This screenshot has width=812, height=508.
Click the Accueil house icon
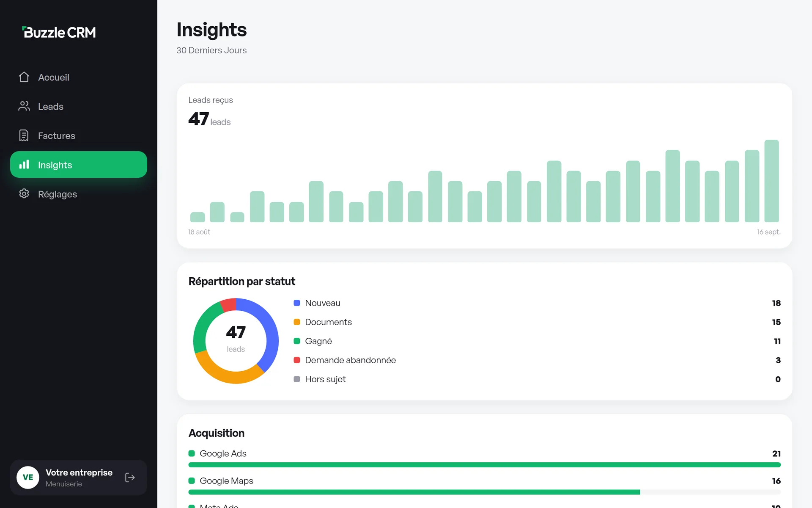tap(24, 77)
